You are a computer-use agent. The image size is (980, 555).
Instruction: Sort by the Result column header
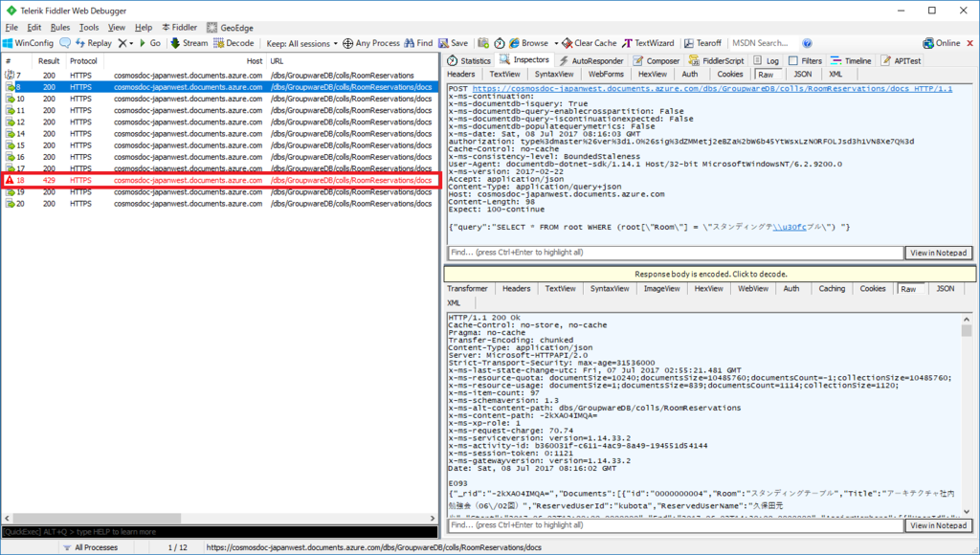tap(49, 61)
